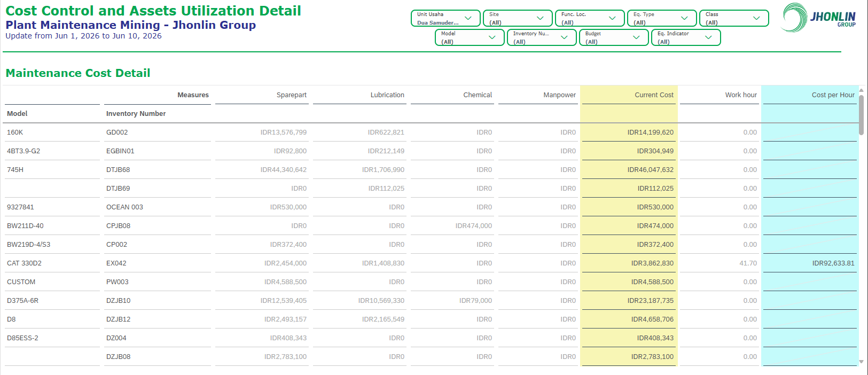Select the Current Cost column header
This screenshot has width=868, height=375.
pos(654,95)
